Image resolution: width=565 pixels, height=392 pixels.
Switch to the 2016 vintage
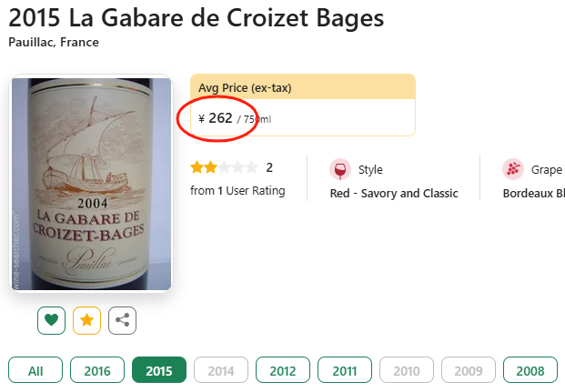click(97, 371)
